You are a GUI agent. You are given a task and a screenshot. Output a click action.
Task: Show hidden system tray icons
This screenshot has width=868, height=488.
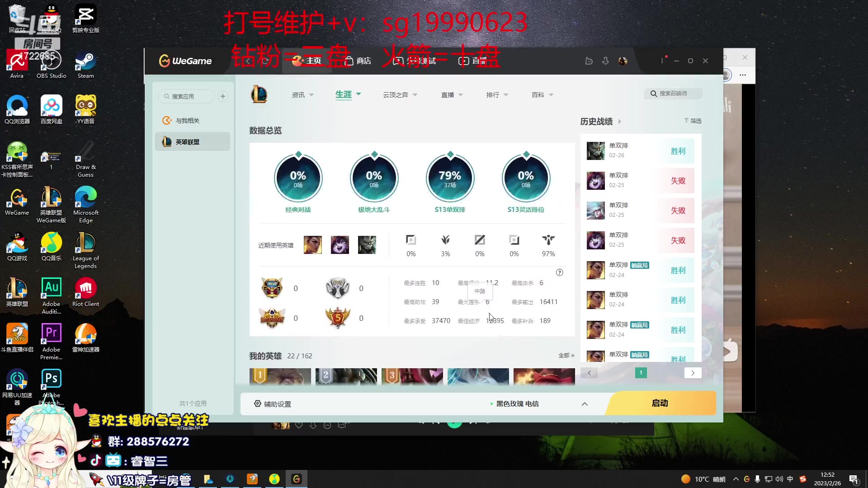(x=736, y=479)
